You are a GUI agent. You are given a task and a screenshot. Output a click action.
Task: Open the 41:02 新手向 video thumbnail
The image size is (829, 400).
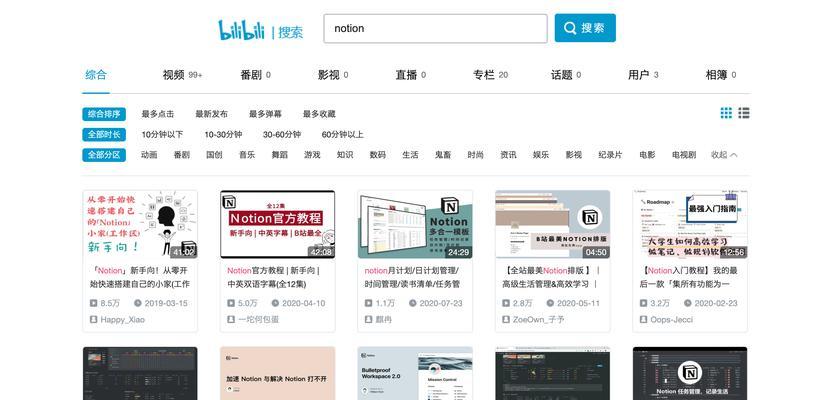(x=140, y=224)
